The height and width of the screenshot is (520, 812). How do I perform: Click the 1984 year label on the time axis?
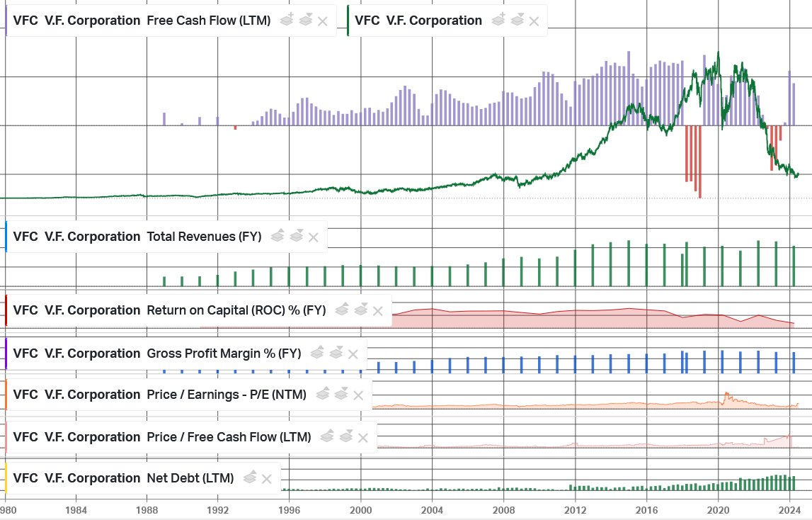(76, 510)
